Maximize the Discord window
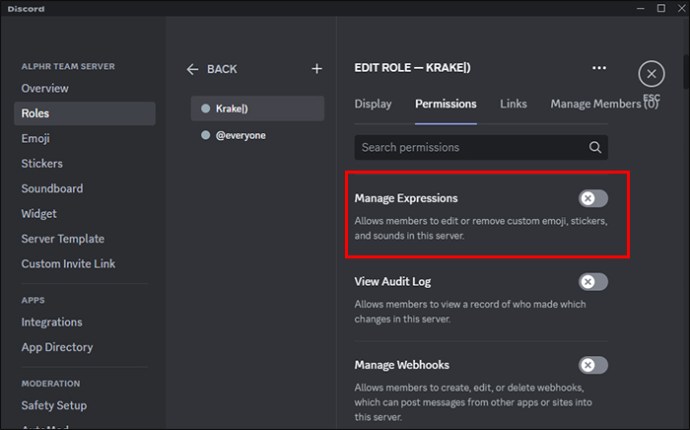 click(x=661, y=8)
